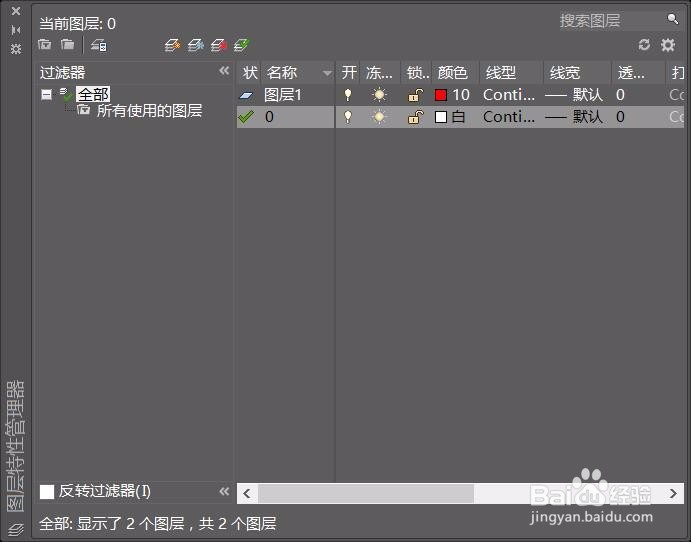Select the layer name 图层1

pos(282,95)
